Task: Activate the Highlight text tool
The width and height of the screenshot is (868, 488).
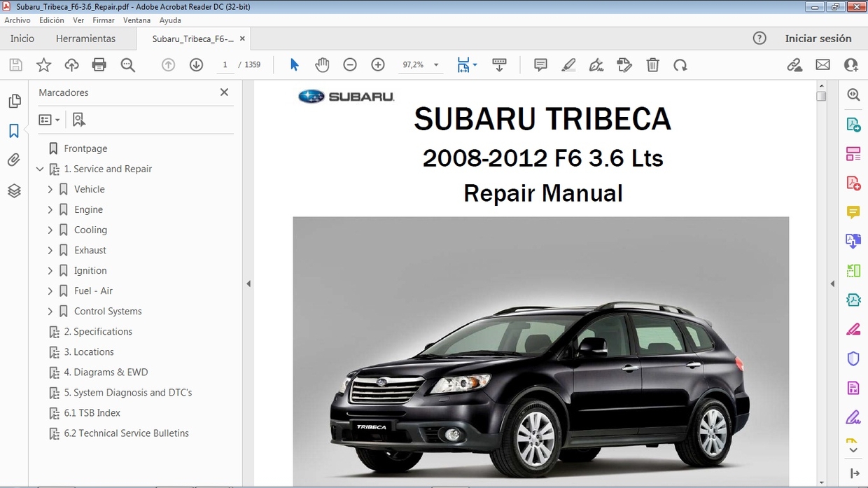Action: (x=570, y=64)
